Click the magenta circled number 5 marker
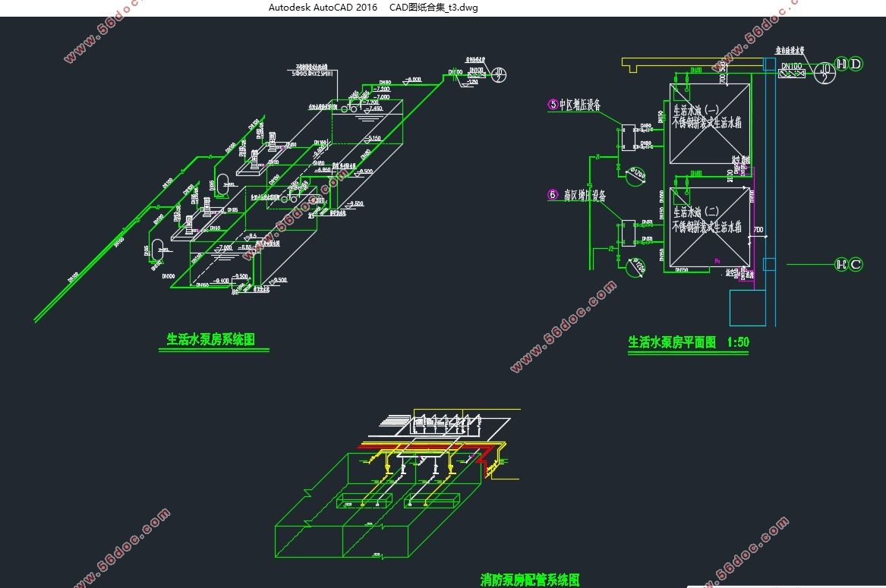The height and width of the screenshot is (588, 886). pos(553,104)
